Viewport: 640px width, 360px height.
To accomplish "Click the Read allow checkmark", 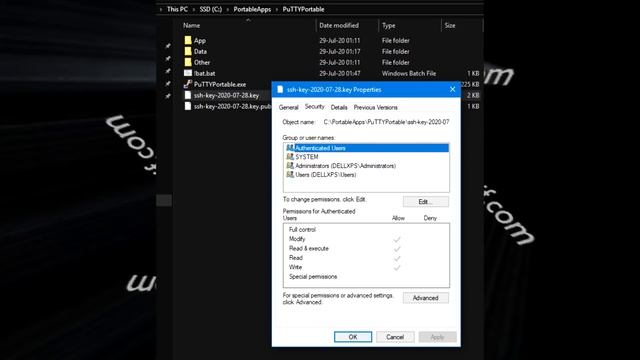I will (x=397, y=258).
